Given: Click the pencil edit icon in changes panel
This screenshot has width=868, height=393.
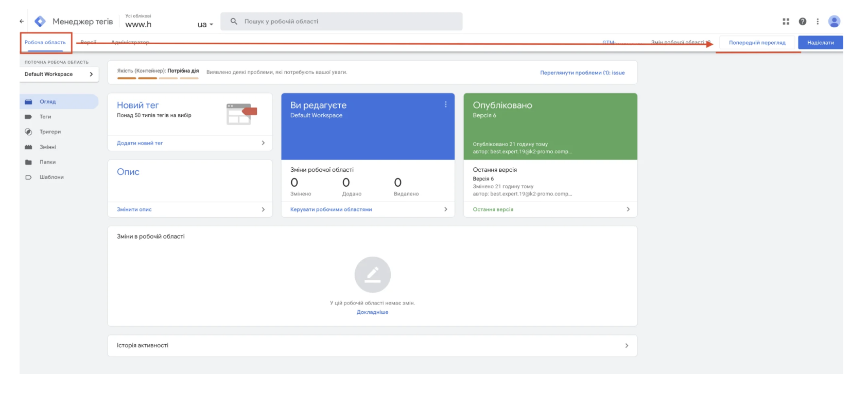Looking at the screenshot, I should [373, 275].
